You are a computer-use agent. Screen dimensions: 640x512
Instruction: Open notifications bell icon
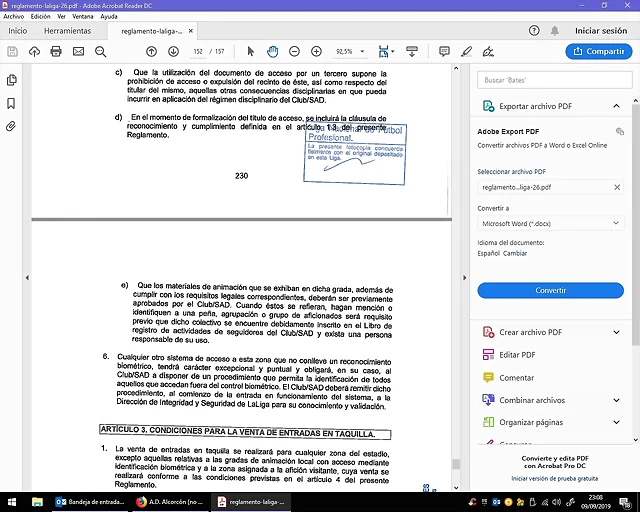tap(555, 31)
